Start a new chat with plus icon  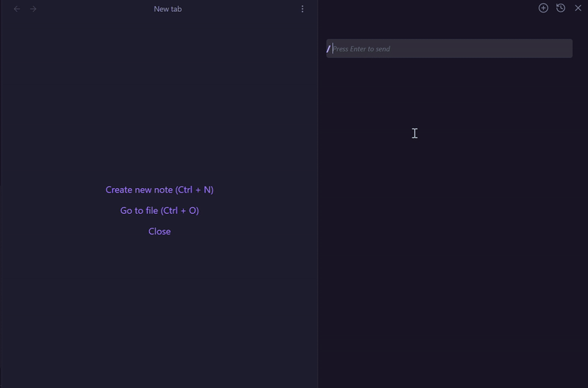pyautogui.click(x=543, y=8)
